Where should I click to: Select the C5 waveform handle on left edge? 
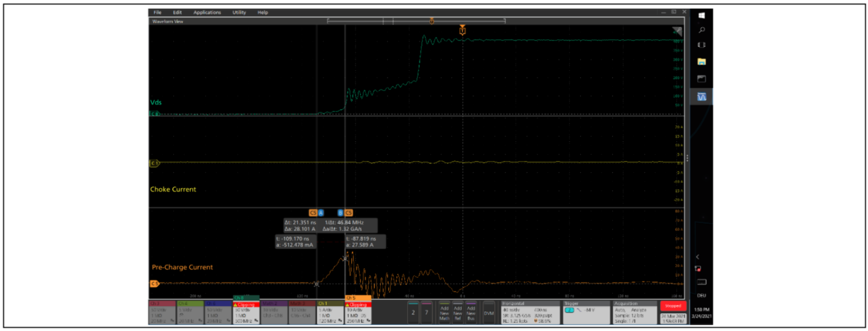pyautogui.click(x=154, y=284)
